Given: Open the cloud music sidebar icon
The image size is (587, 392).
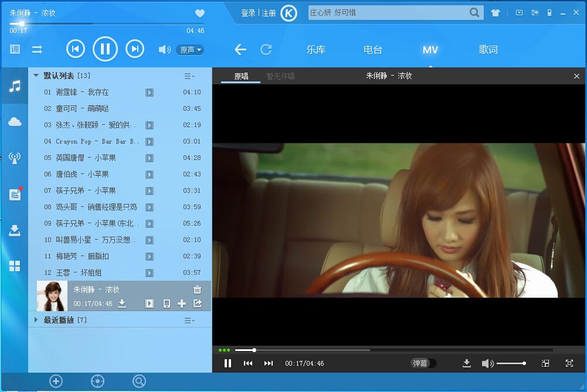Looking at the screenshot, I should click(15, 122).
